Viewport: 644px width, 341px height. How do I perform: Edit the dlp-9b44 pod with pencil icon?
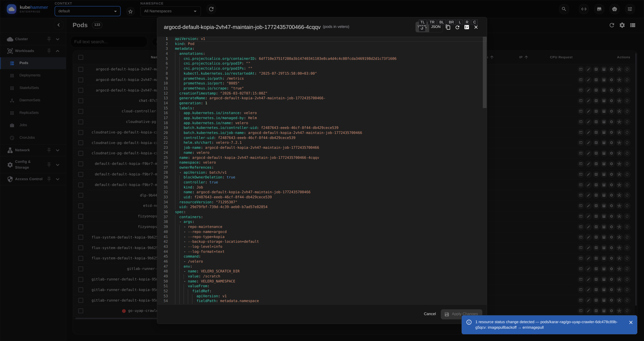coord(588,195)
